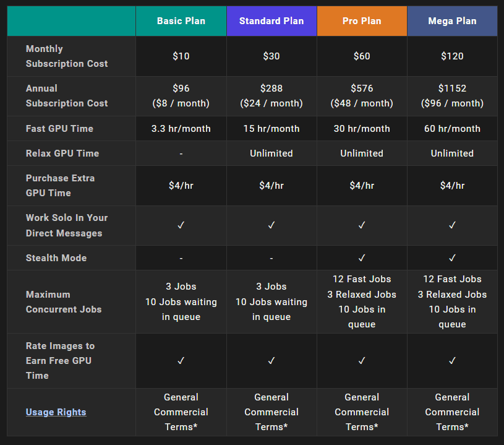Click the Usage Rights link
This screenshot has height=445, width=504.
(56, 412)
